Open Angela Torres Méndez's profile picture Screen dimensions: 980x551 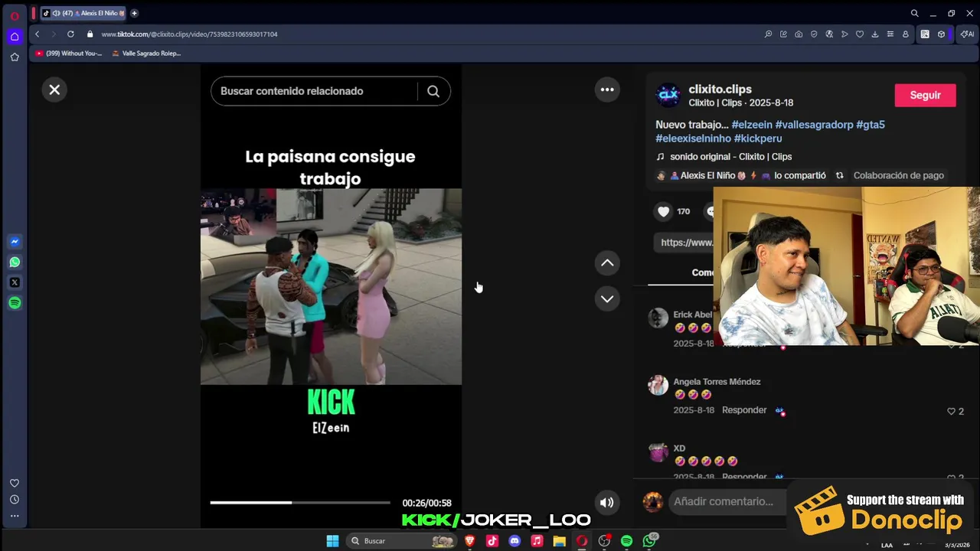pyautogui.click(x=658, y=385)
